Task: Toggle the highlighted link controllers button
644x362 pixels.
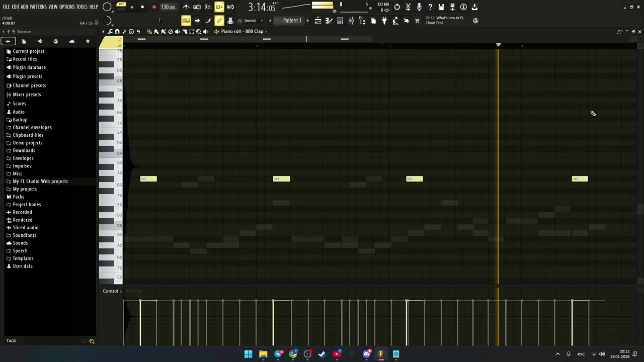Action: (x=219, y=21)
